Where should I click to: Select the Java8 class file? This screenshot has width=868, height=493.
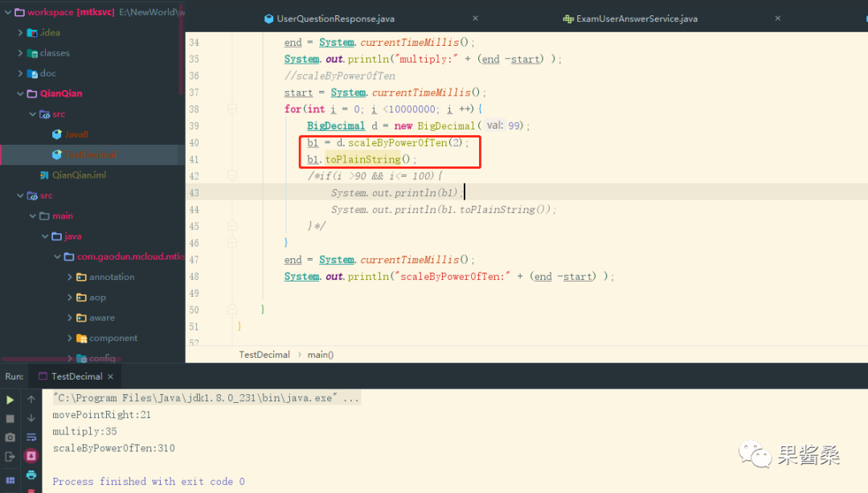76,134
